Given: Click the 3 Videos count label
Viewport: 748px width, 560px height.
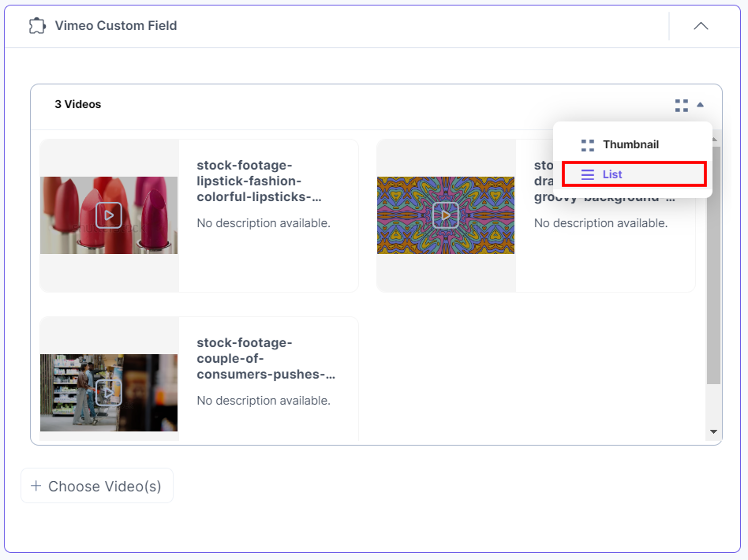Looking at the screenshot, I should pos(78,104).
